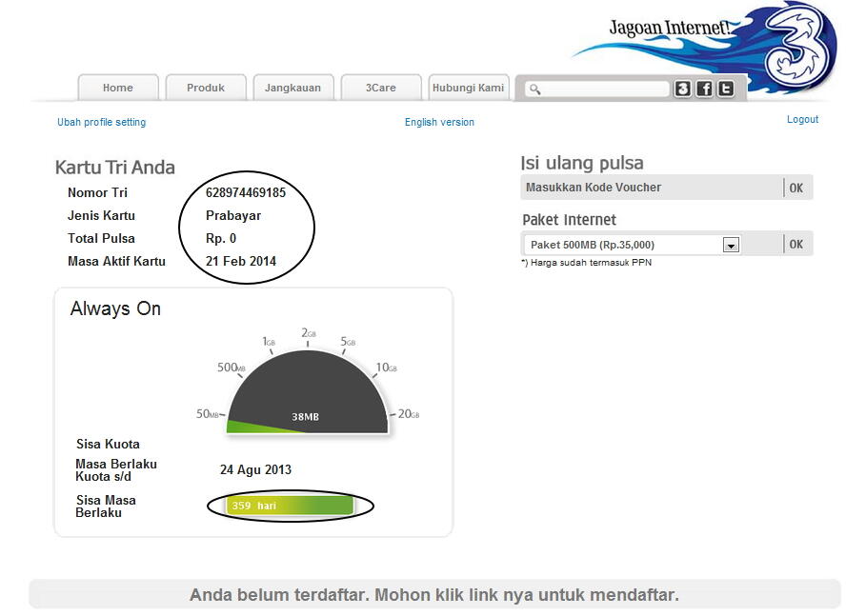Focus the header search field

pos(596,89)
